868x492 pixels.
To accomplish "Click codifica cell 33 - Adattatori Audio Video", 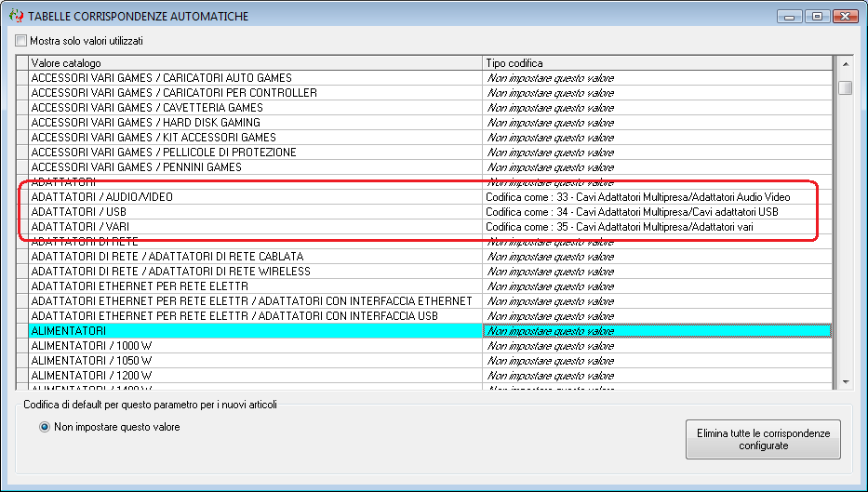I will click(x=657, y=197).
